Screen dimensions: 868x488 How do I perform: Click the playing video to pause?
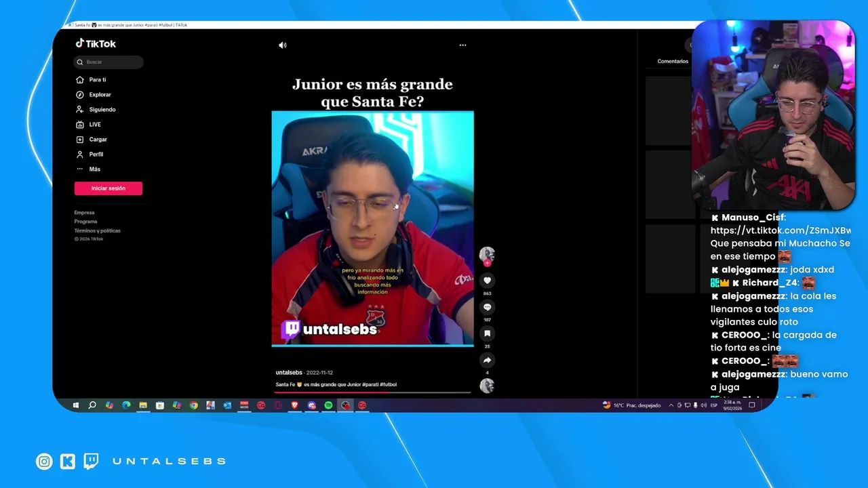[372, 229]
